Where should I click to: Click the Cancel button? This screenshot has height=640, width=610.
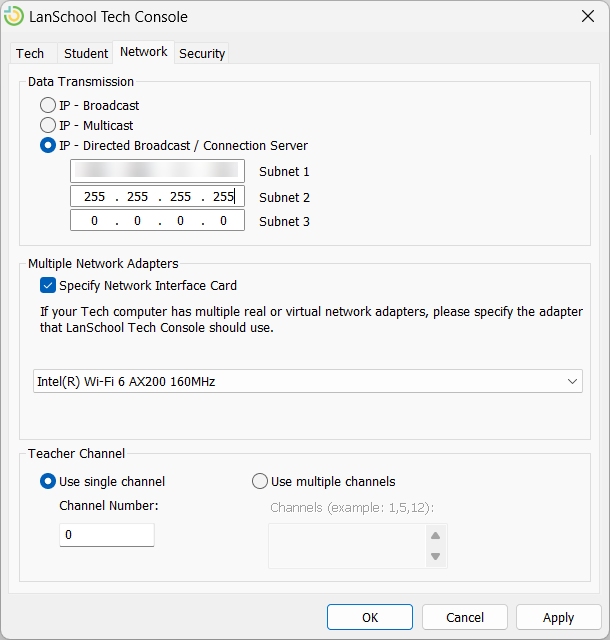465,617
